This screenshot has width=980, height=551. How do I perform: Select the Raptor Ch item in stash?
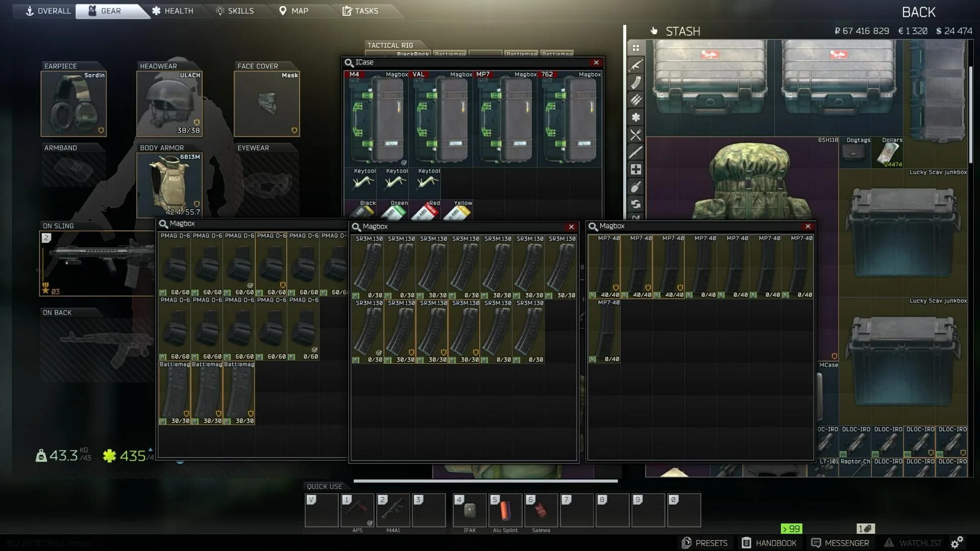pyautogui.click(x=855, y=468)
